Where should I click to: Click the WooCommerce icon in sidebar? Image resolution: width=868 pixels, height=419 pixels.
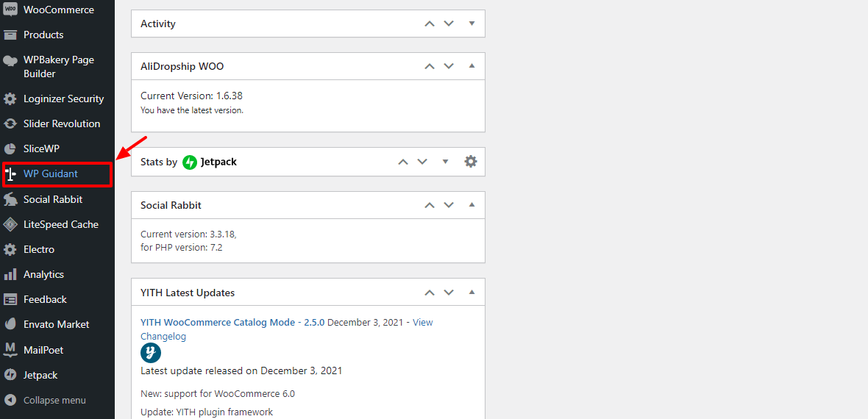click(10, 10)
